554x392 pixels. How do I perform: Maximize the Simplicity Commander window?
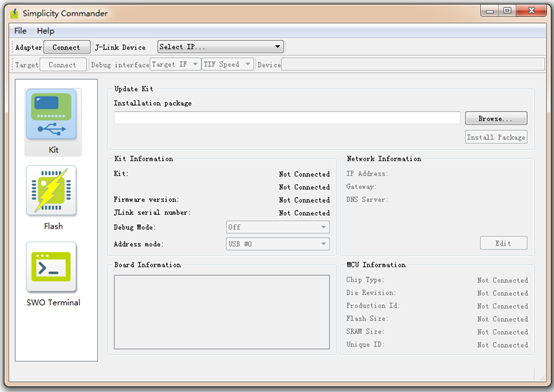(x=507, y=11)
